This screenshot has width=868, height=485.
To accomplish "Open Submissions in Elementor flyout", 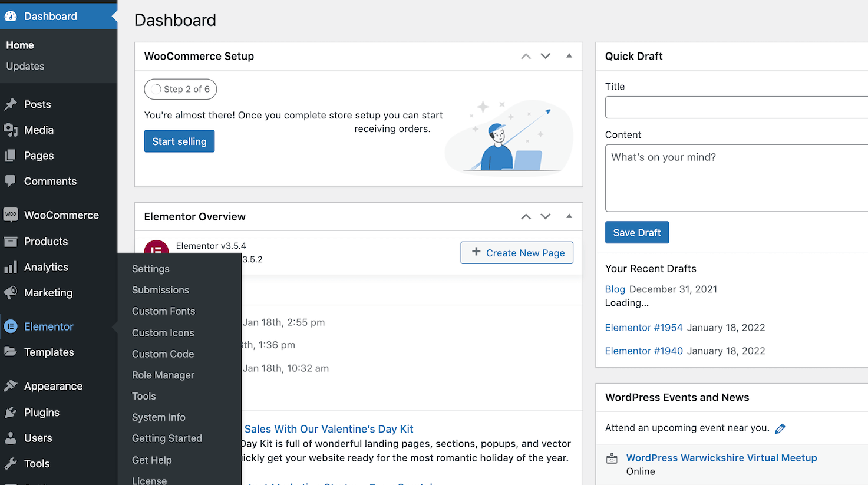I will [161, 290].
